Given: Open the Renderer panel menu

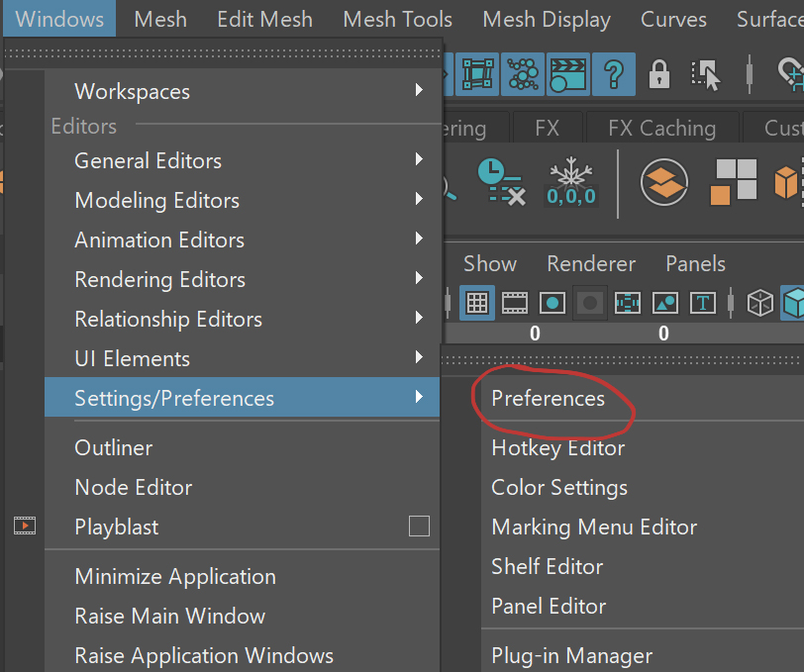Looking at the screenshot, I should pos(591,264).
